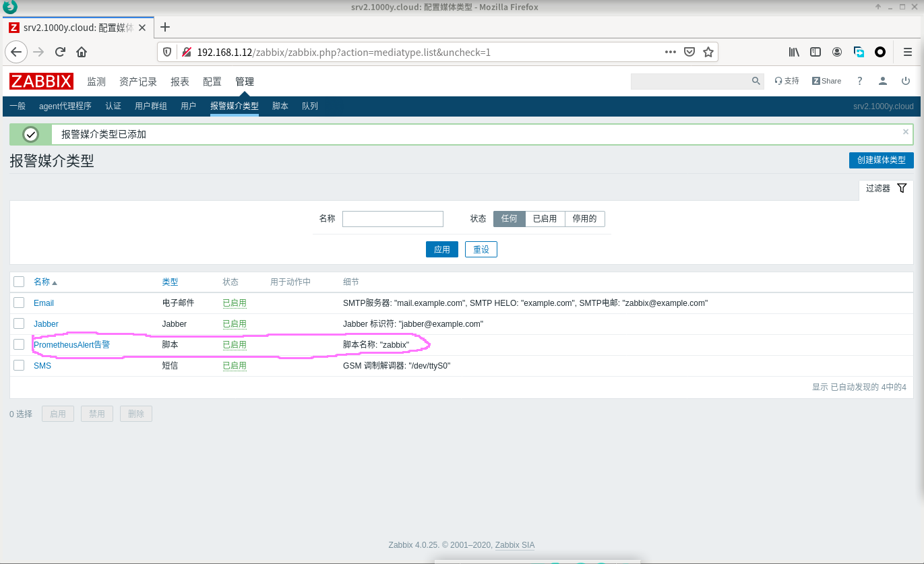Image resolution: width=924 pixels, height=564 pixels.
Task: Click the filter funnel icon
Action: pyautogui.click(x=902, y=189)
